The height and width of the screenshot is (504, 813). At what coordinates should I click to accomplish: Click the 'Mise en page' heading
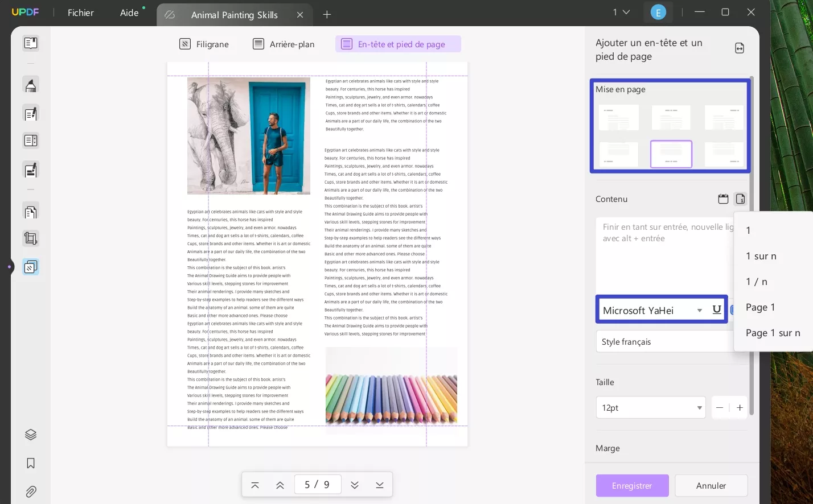coord(621,89)
